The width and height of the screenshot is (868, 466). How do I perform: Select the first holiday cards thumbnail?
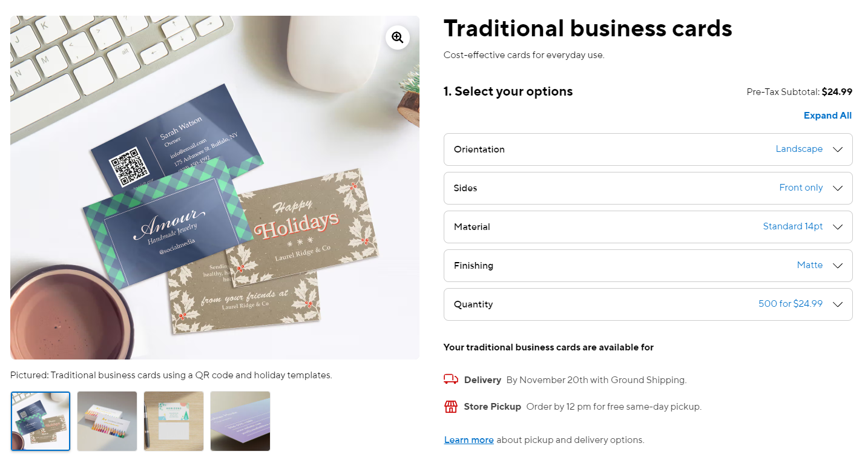click(x=41, y=421)
